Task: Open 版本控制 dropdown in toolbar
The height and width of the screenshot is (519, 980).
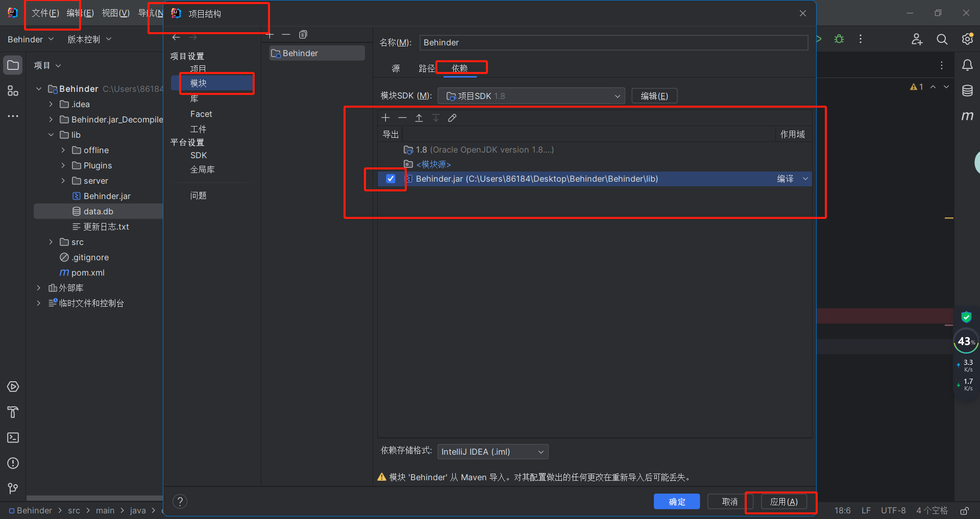Action: (x=89, y=39)
